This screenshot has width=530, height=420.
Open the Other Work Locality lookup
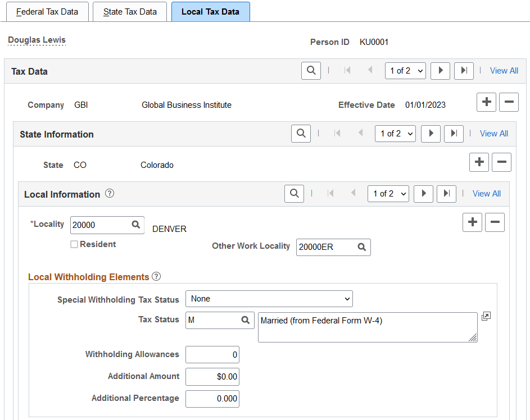tap(363, 247)
